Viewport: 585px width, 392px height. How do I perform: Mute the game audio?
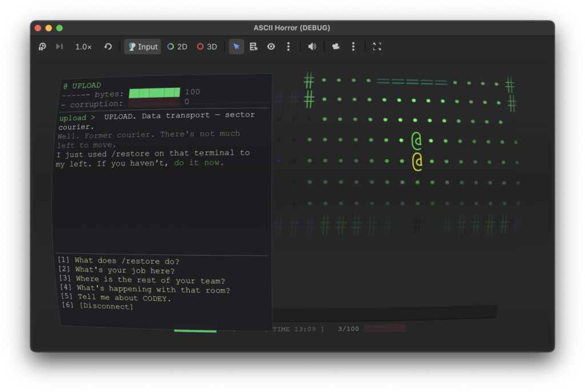[x=312, y=47]
